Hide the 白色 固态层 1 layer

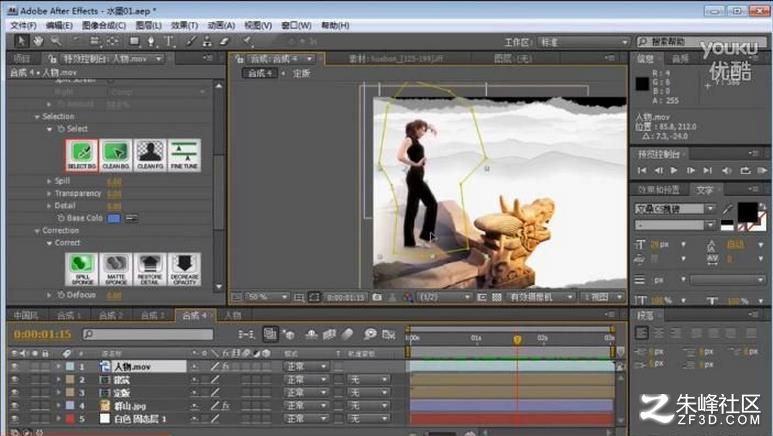coord(14,418)
